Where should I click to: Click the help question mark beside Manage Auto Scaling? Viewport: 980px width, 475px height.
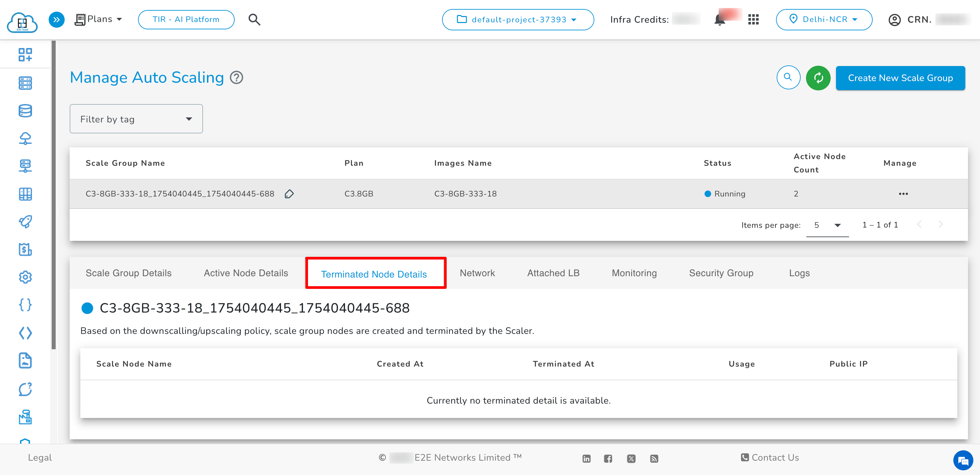tap(237, 78)
